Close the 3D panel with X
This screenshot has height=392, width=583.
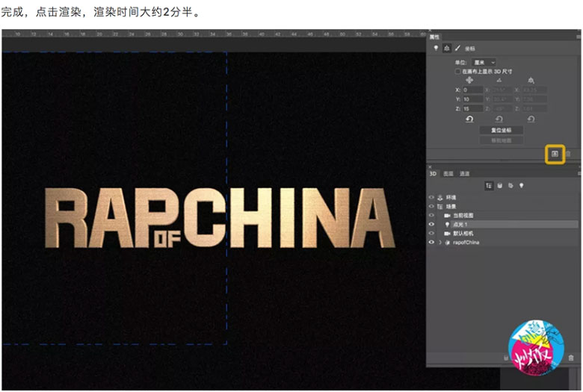pyautogui.click(x=430, y=167)
